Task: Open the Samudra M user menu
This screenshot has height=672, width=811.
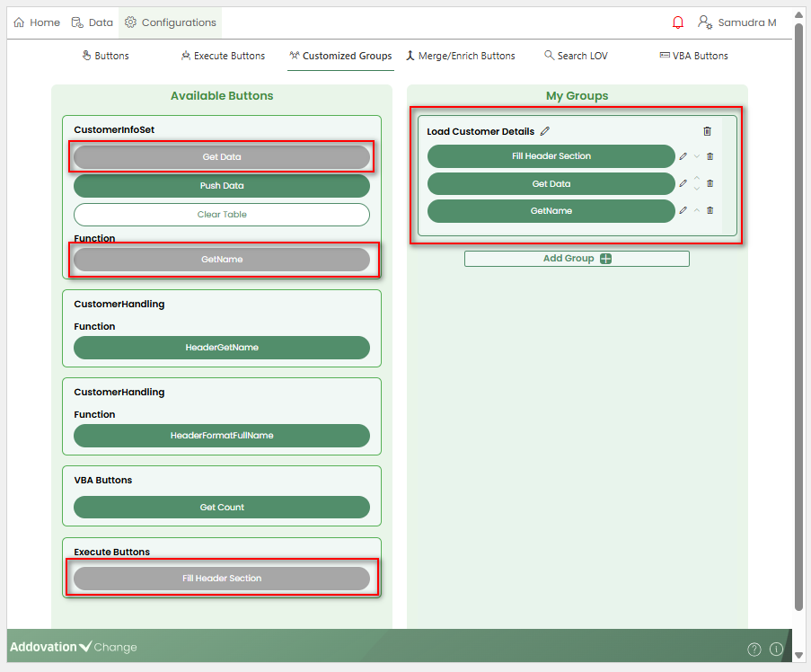Action: 737,22
